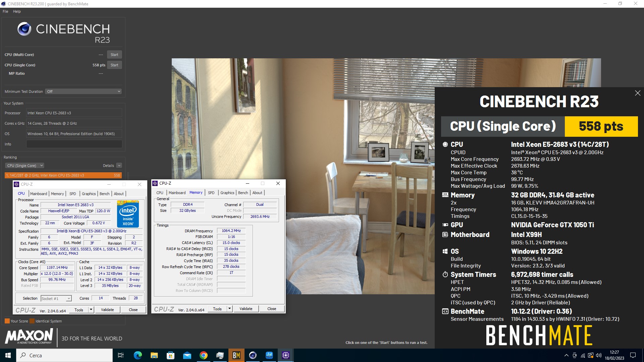Click the right CPU-Z title bar icon

click(x=155, y=183)
